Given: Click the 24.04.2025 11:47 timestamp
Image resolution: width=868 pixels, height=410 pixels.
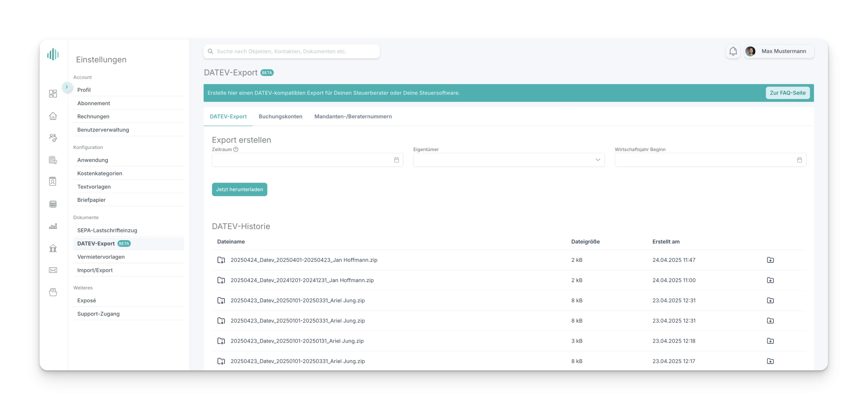Looking at the screenshot, I should [x=674, y=260].
